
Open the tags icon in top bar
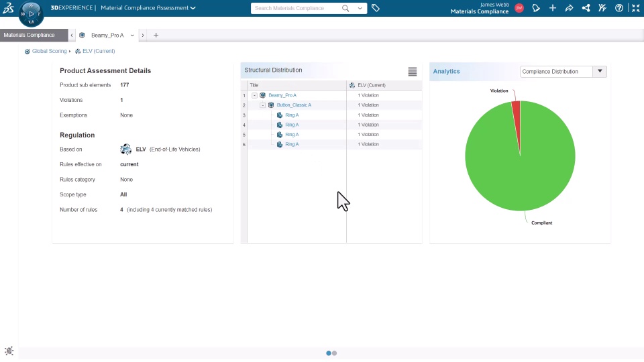[376, 8]
